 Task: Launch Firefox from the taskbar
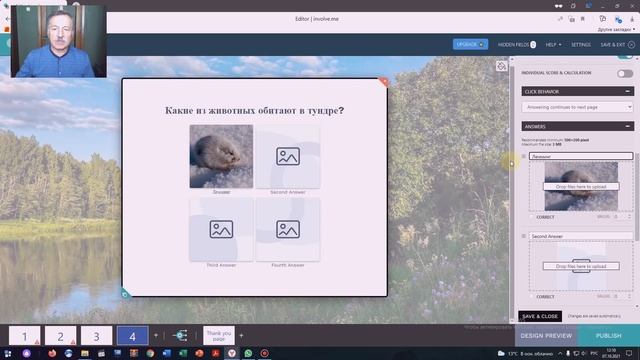pos(52,353)
